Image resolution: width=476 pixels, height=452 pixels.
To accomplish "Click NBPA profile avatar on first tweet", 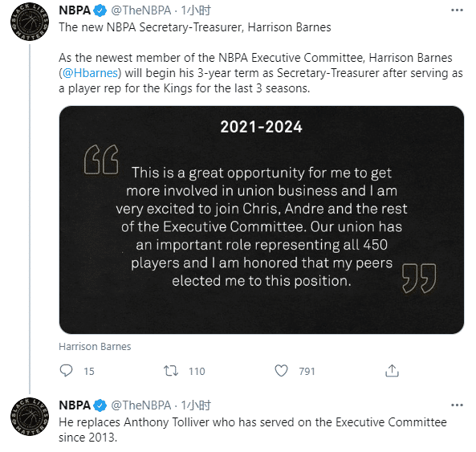I will tap(30, 22).
